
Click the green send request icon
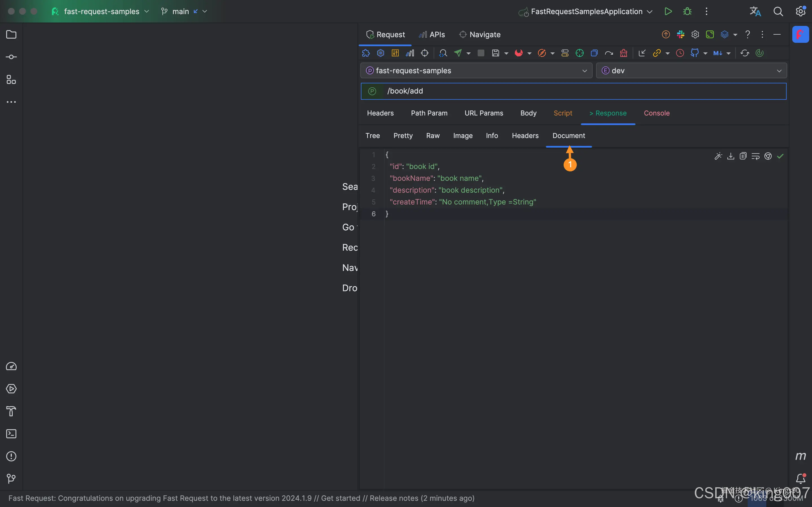point(458,53)
